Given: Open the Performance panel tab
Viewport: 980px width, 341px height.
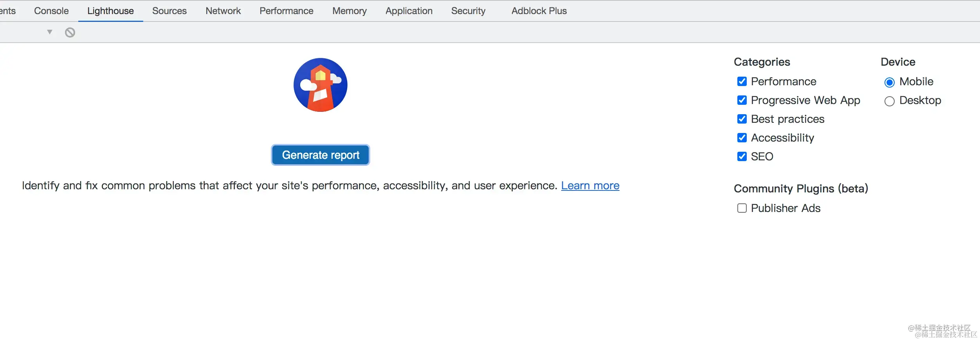Looking at the screenshot, I should point(286,11).
